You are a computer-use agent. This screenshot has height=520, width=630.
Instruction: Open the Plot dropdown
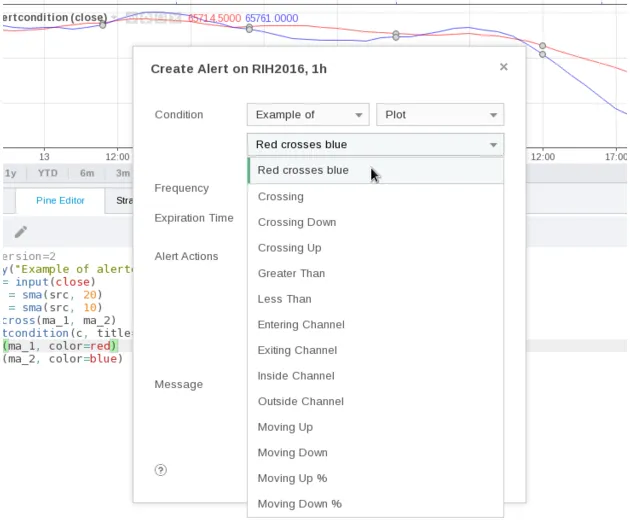(x=440, y=115)
